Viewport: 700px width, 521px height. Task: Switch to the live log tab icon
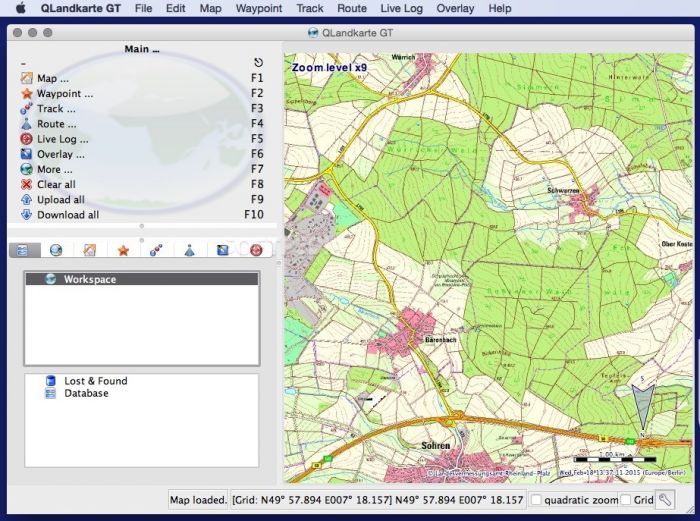tap(256, 250)
